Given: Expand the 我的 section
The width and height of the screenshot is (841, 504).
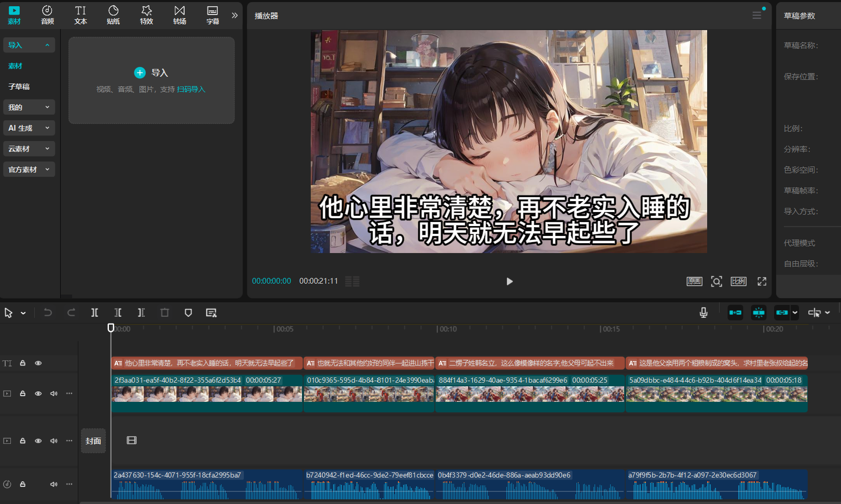Looking at the screenshot, I should point(29,107).
